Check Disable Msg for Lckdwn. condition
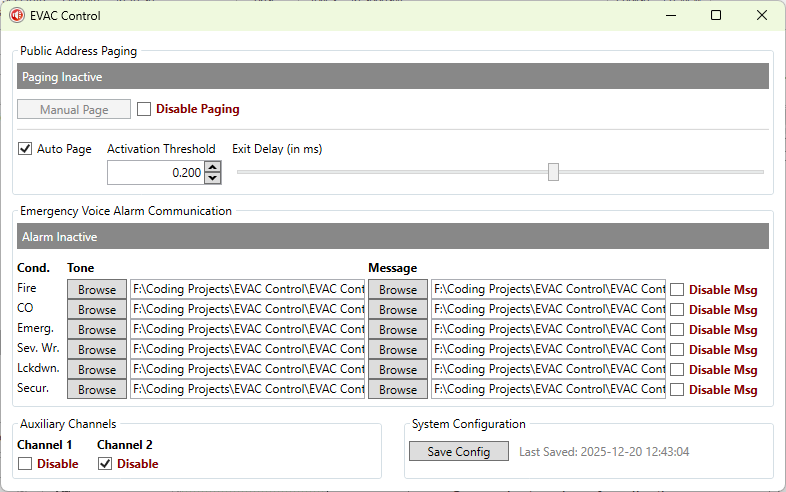786x492 pixels. [x=677, y=370]
